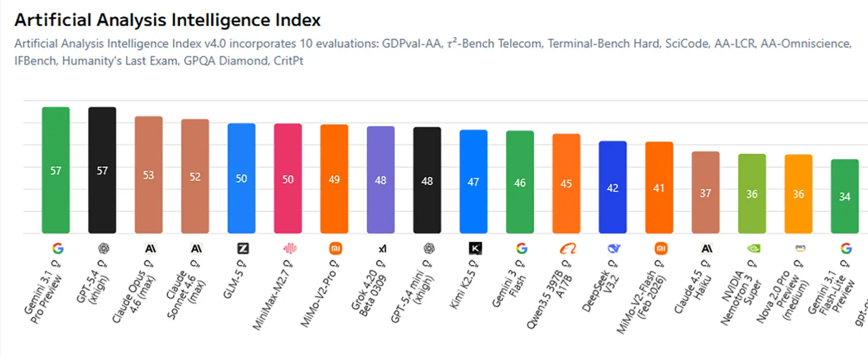Click the DeepSeek whale logo
This screenshot has width=868, height=356.
[x=614, y=249]
